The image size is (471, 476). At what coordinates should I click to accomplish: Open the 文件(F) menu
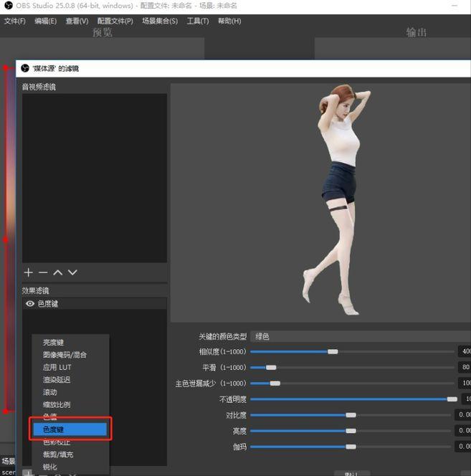point(14,21)
